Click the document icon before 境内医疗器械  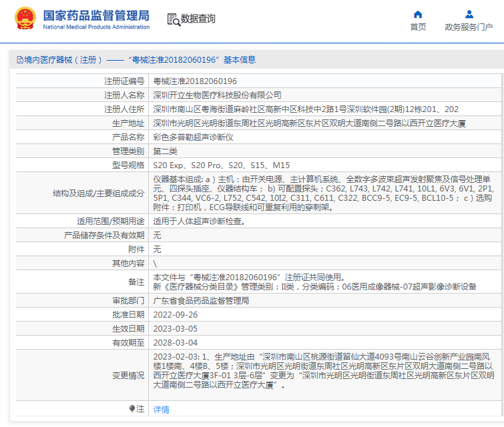click(x=20, y=60)
